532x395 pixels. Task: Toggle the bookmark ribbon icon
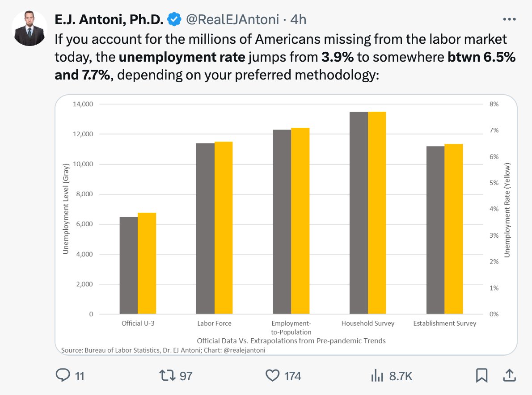pos(482,376)
